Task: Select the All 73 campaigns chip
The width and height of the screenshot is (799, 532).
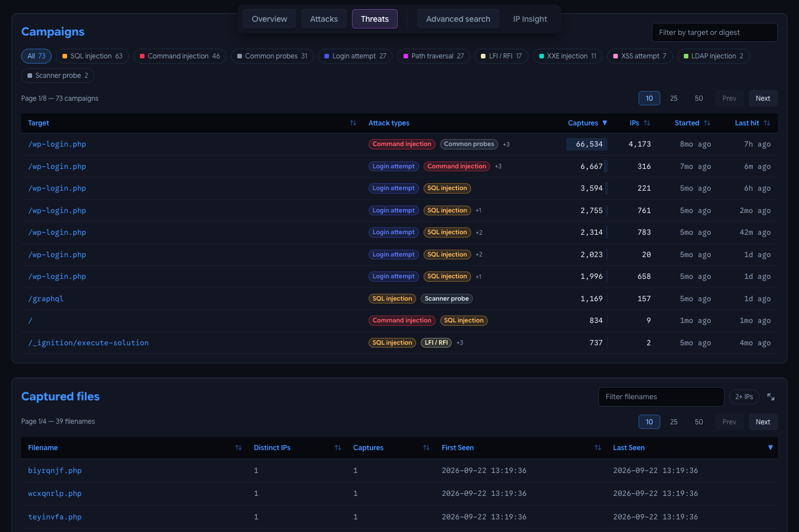Action: (x=37, y=56)
